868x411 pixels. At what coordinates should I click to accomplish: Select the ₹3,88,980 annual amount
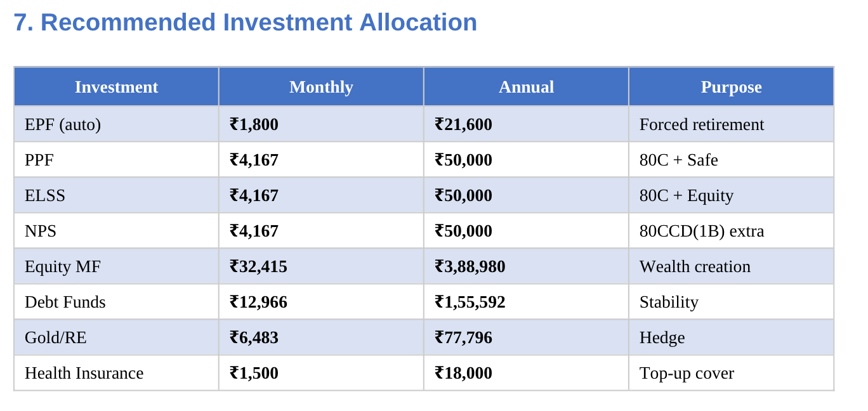470,266
